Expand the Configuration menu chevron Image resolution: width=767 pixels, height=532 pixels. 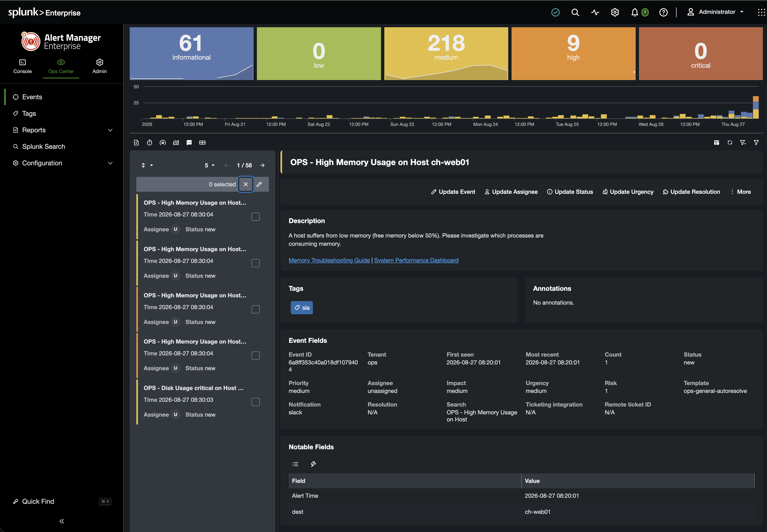110,163
